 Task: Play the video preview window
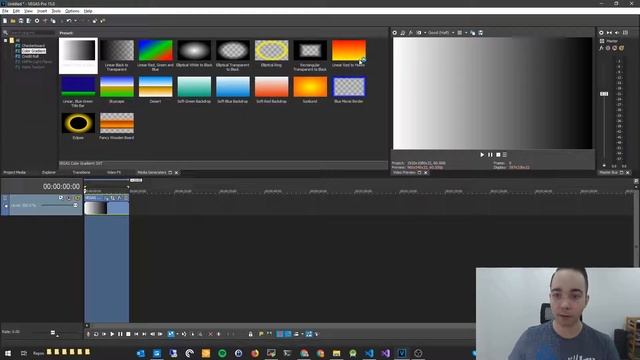482,155
